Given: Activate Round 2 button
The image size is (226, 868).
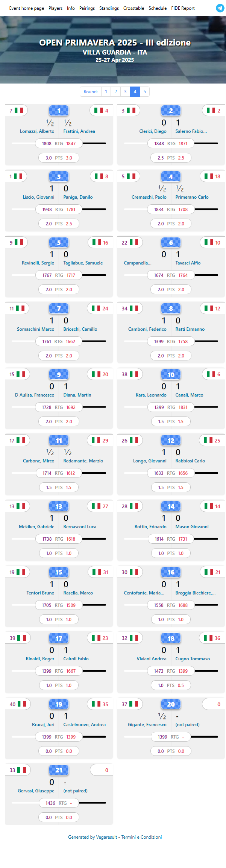Looking at the screenshot, I should (x=116, y=91).
